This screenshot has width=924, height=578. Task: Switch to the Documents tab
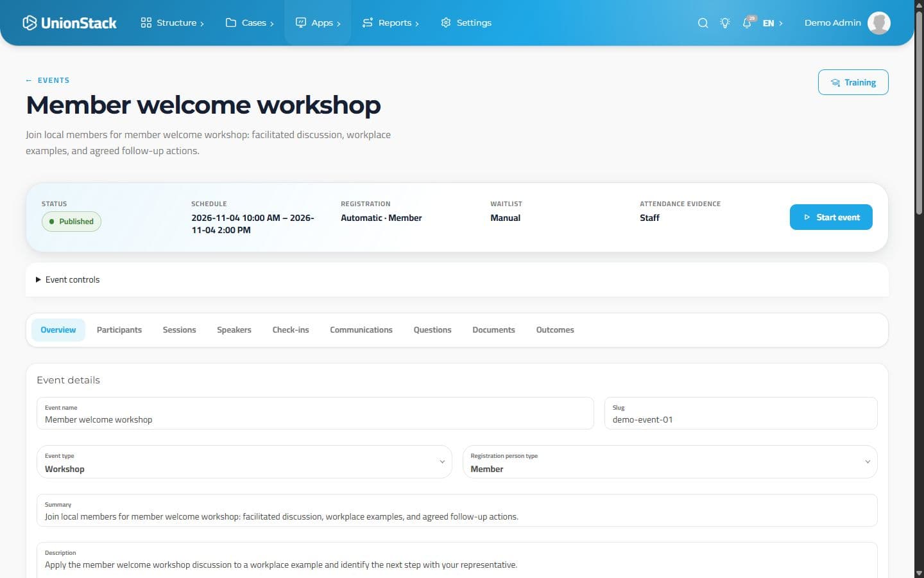(x=493, y=330)
